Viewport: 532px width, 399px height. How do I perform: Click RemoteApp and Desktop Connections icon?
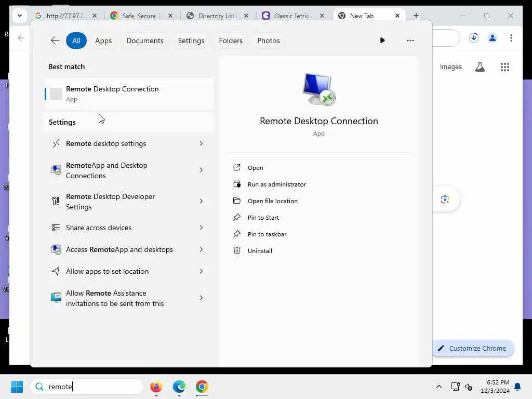click(x=56, y=170)
